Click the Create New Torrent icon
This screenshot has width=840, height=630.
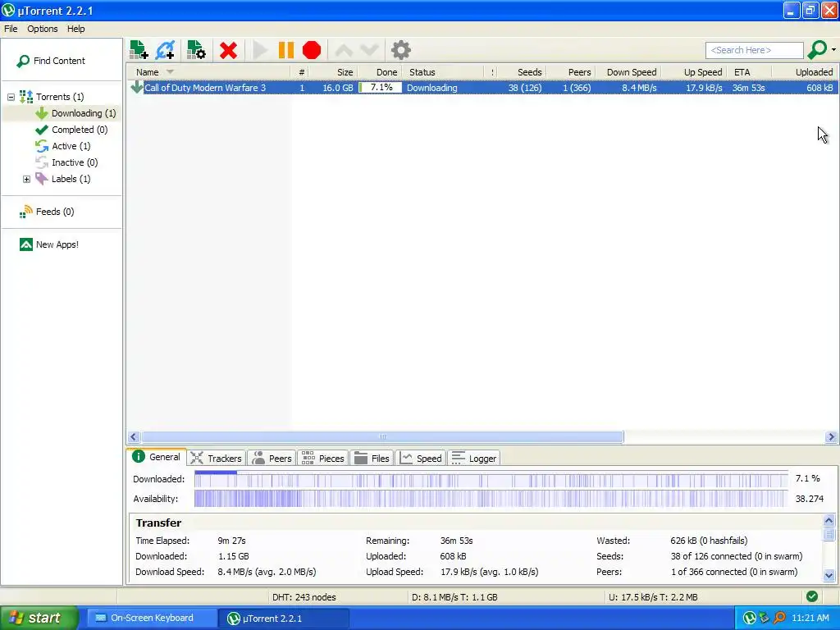pyautogui.click(x=196, y=50)
